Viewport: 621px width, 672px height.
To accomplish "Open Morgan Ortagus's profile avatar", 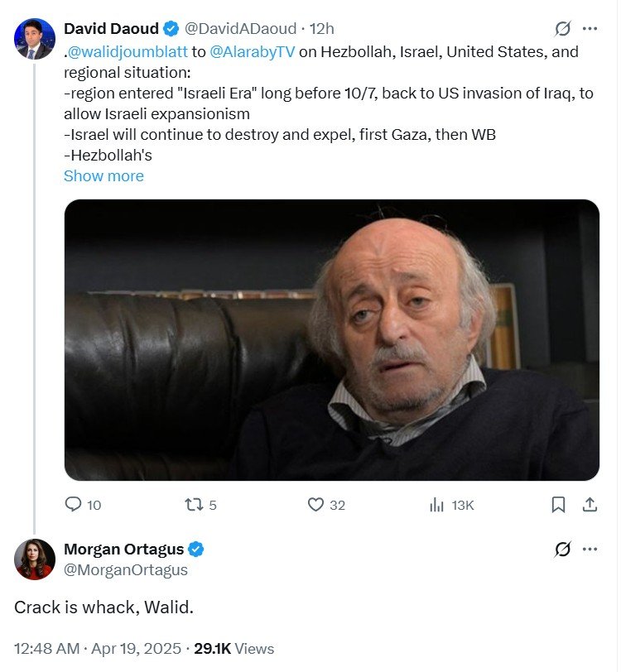I will click(x=34, y=559).
